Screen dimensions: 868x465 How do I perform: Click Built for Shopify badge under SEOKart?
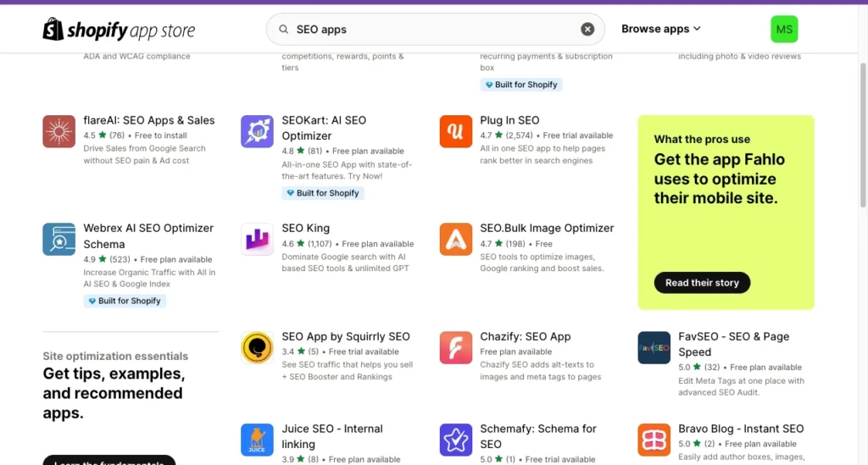click(x=323, y=193)
